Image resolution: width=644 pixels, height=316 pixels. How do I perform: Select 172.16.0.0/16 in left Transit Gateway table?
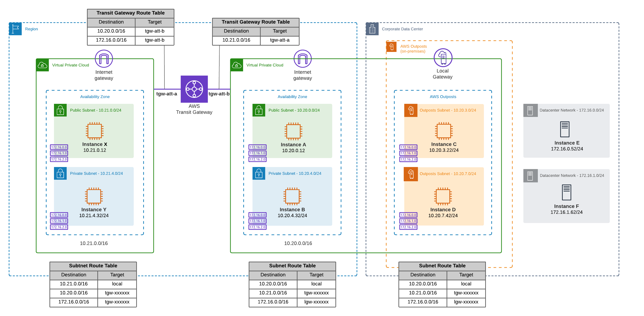click(111, 40)
